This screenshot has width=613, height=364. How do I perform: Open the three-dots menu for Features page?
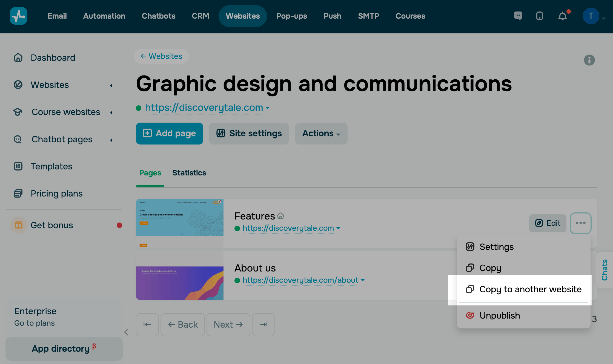(580, 223)
